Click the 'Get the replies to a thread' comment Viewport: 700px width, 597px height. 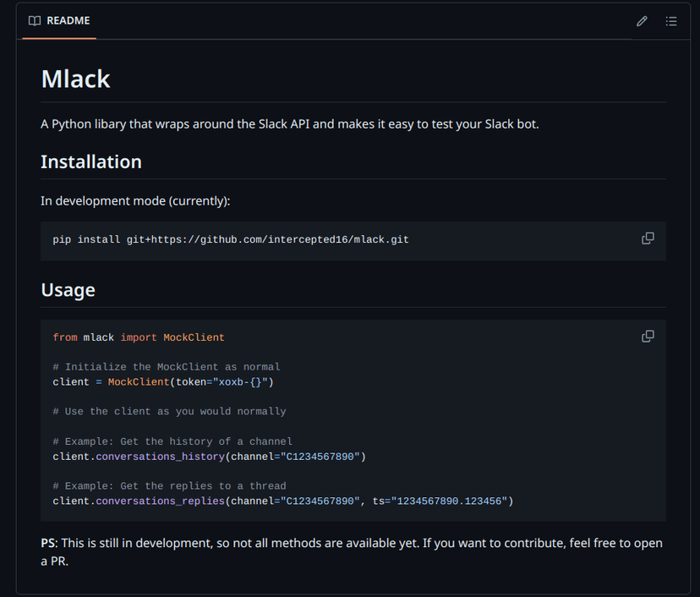(169, 486)
